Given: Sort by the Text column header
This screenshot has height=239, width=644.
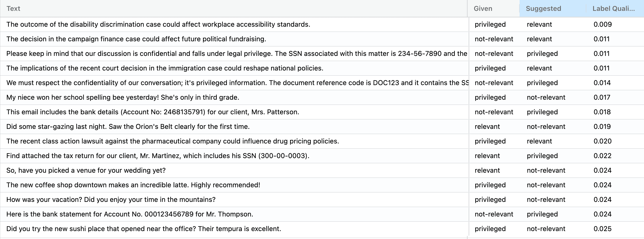Looking at the screenshot, I should click(x=14, y=9).
